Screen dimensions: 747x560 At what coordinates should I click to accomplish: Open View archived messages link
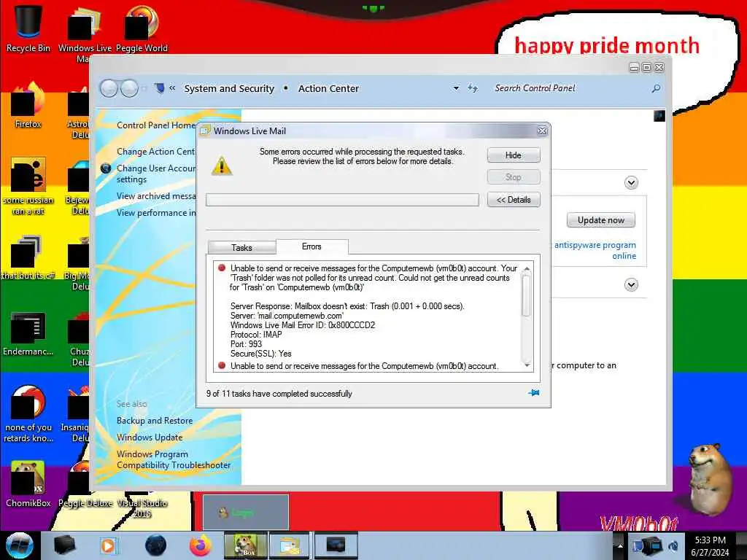[x=156, y=196]
